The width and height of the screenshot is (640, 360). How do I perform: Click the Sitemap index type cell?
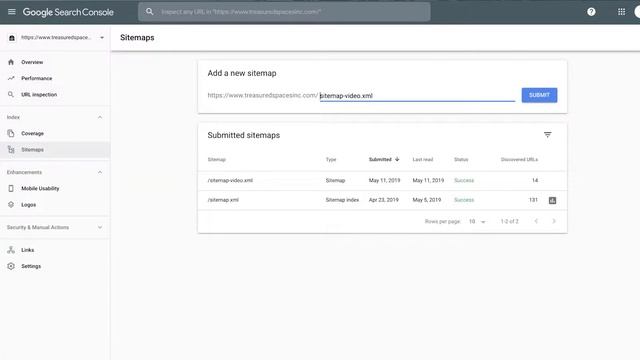click(x=342, y=200)
